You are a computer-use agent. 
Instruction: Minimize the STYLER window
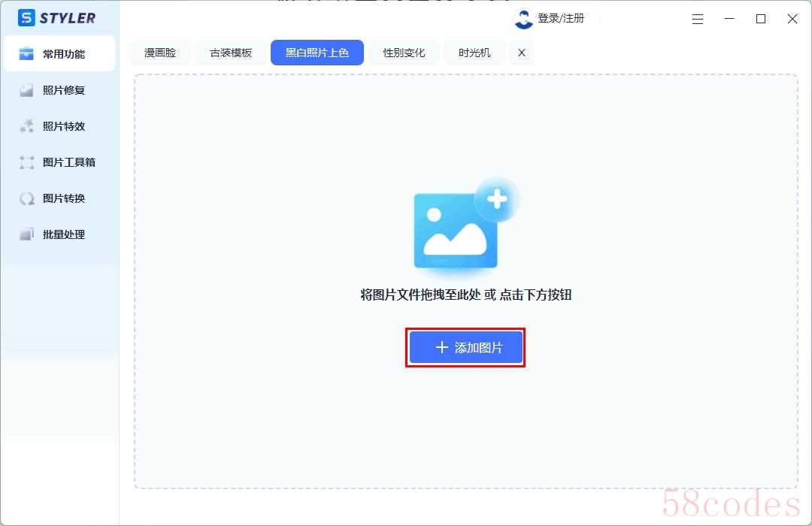729,19
